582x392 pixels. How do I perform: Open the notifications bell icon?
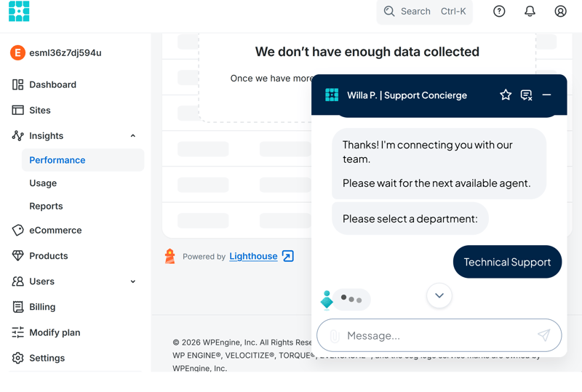[530, 12]
